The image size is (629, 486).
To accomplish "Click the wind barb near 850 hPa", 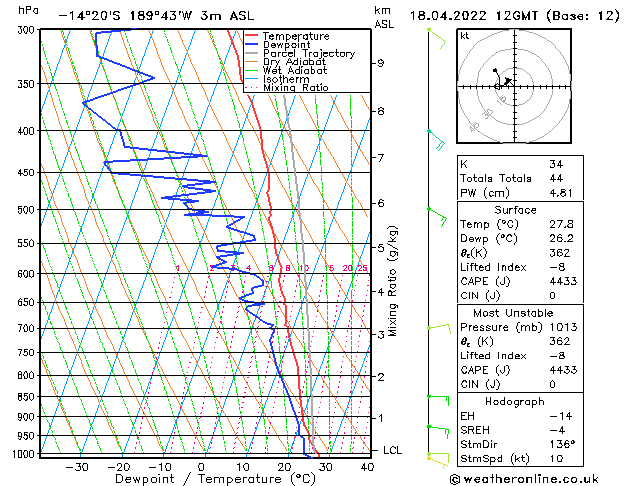I will pos(437,399).
